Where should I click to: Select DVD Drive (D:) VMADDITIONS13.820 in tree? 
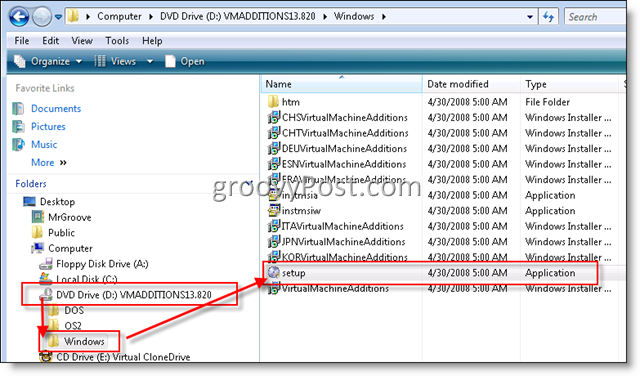click(x=133, y=295)
